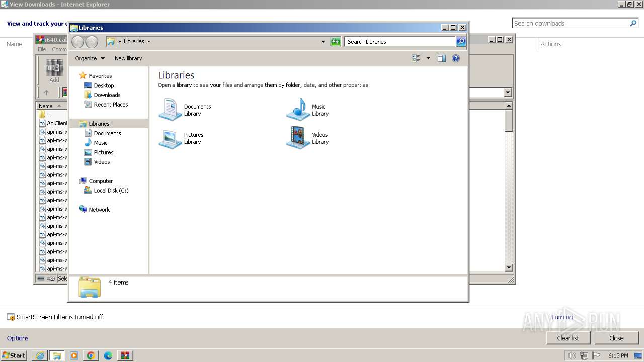Image resolution: width=644 pixels, height=362 pixels.
Task: Toggle the preview pane icon
Action: (x=441, y=58)
